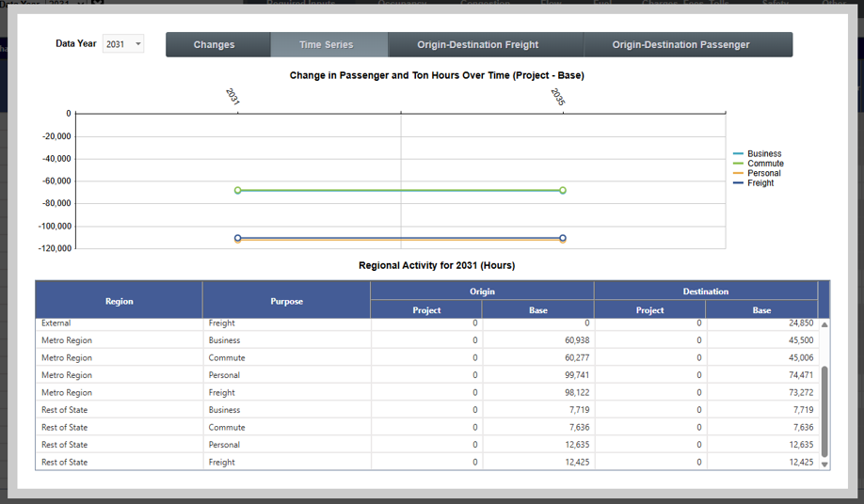
Task: Click the table scroll up arrow
Action: tap(824, 324)
